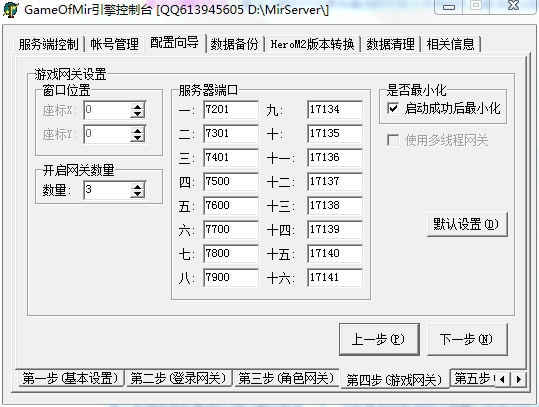The width and height of the screenshot is (539, 407).
Task: Go to 第三步(角色网关) step tab
Action: coord(286,378)
